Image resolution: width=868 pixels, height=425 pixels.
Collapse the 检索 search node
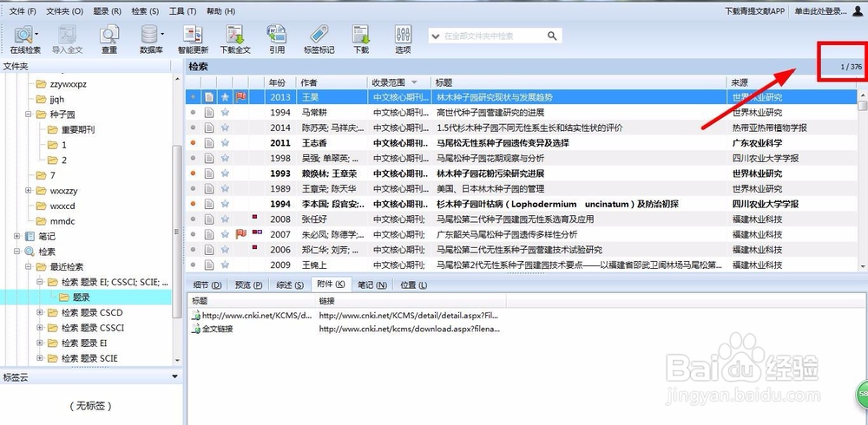point(17,252)
